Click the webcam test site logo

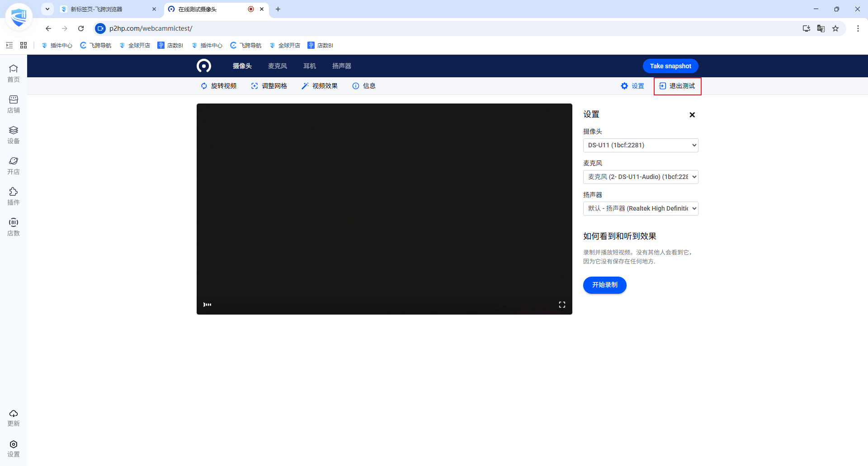pyautogui.click(x=204, y=66)
